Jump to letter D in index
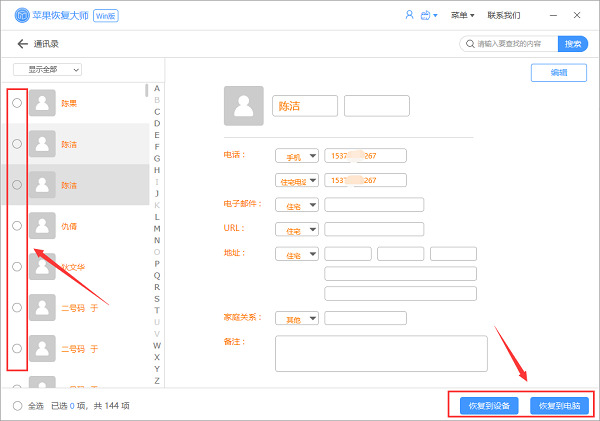Viewport: 600px width, 421px height. click(x=157, y=124)
